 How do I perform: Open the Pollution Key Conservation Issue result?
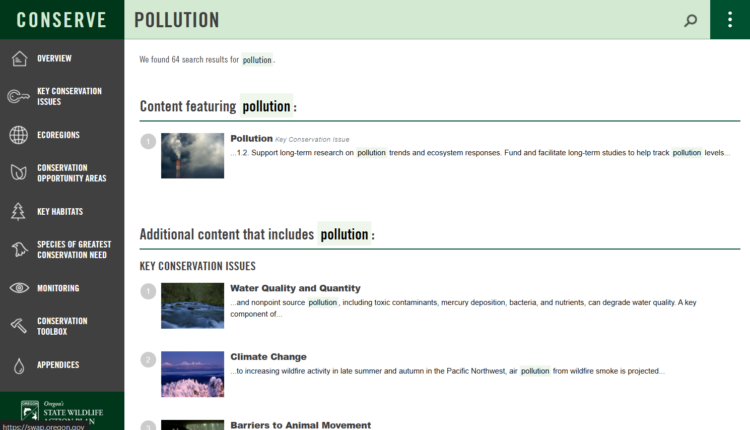pyautogui.click(x=251, y=139)
